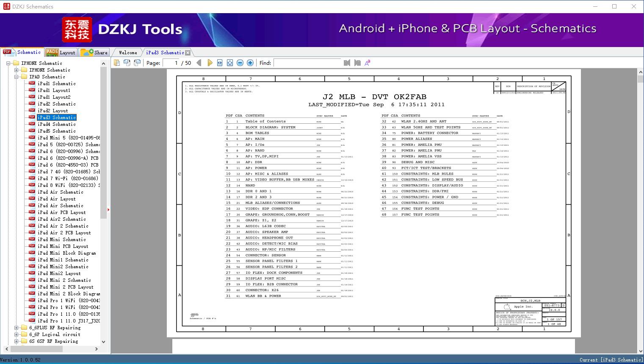Click the red side panel collapse arrow

(x=109, y=209)
